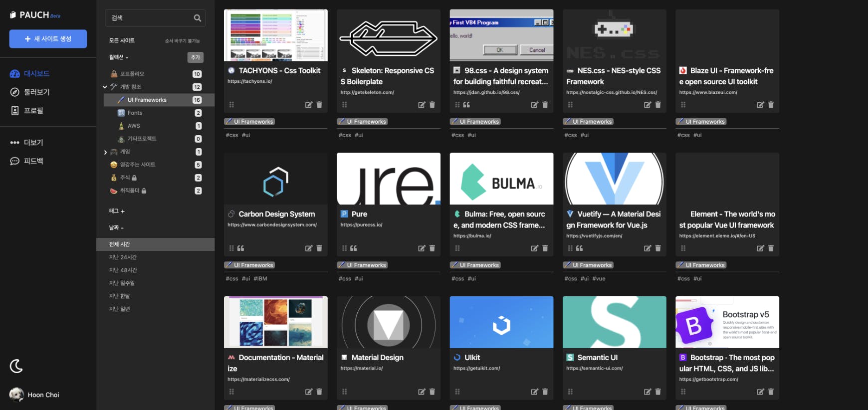Edit the Bulma card
This screenshot has height=410, width=868.
pos(534,248)
